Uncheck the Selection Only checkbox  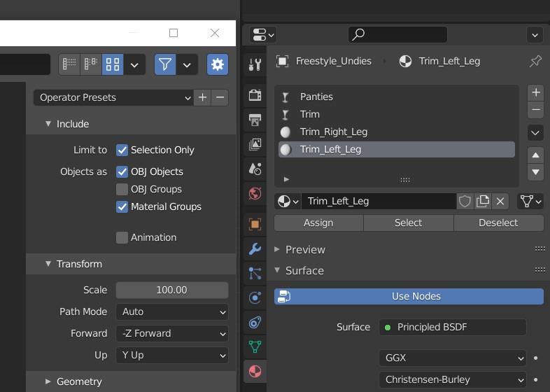[x=122, y=150]
